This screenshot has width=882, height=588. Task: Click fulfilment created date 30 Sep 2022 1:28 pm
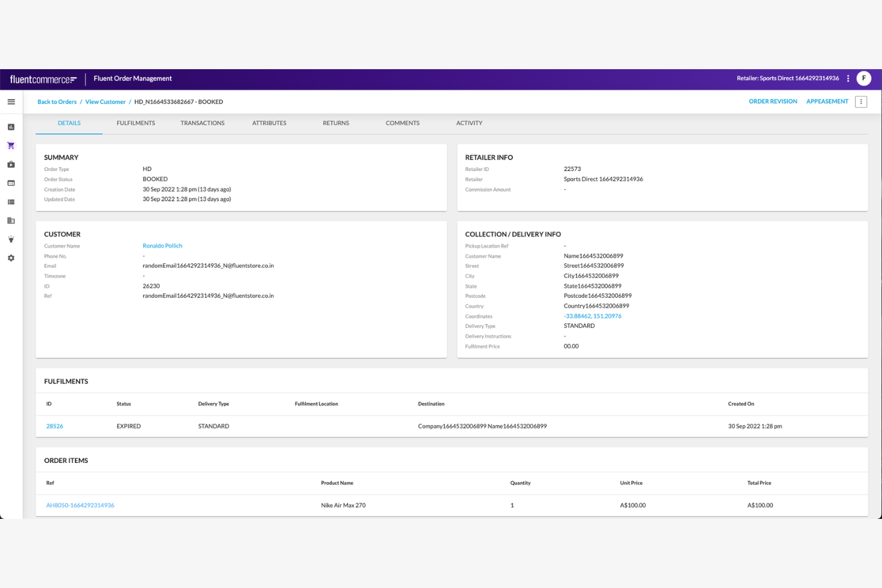755,426
